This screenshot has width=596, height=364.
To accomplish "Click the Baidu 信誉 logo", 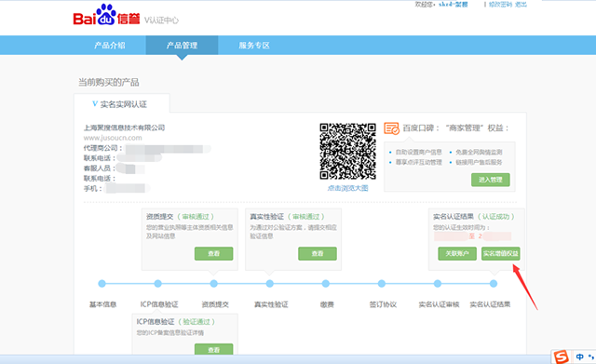I will [x=106, y=15].
